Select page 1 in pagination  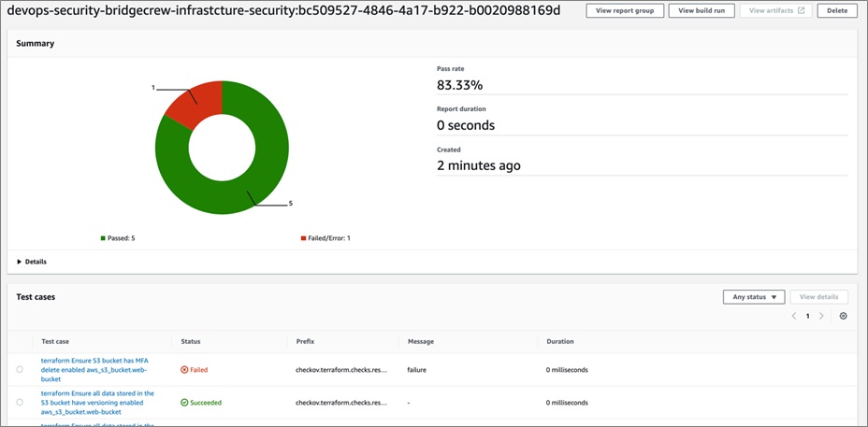807,317
